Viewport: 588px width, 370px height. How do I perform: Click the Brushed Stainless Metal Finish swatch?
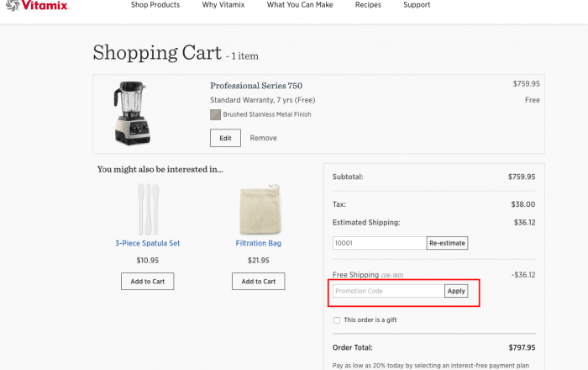(215, 114)
